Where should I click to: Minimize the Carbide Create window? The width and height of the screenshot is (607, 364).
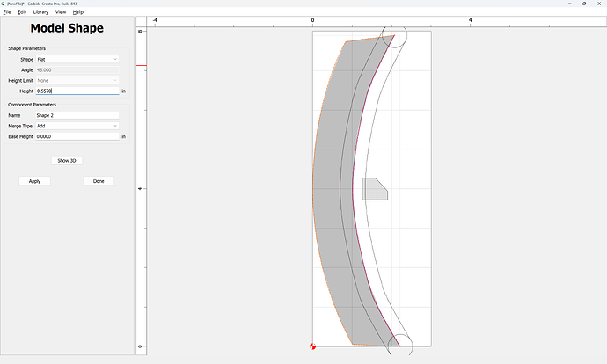click(570, 4)
